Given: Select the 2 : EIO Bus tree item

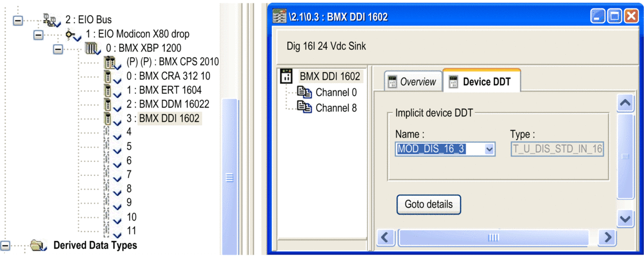Looking at the screenshot, I should click(x=88, y=20).
